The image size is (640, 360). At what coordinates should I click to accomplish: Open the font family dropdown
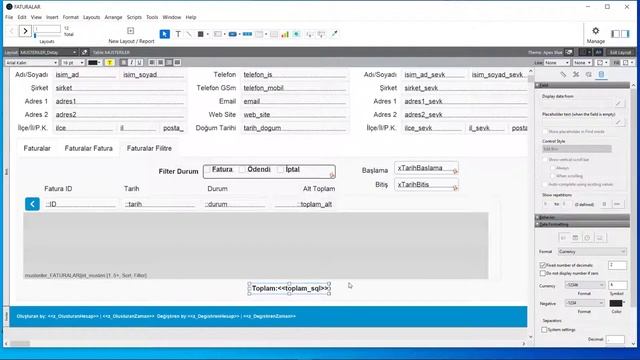click(31, 62)
